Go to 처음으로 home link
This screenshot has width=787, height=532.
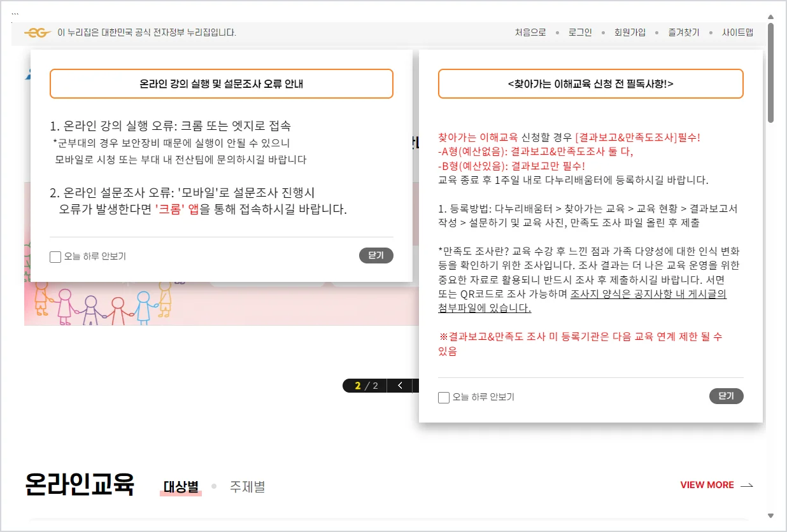[530, 32]
